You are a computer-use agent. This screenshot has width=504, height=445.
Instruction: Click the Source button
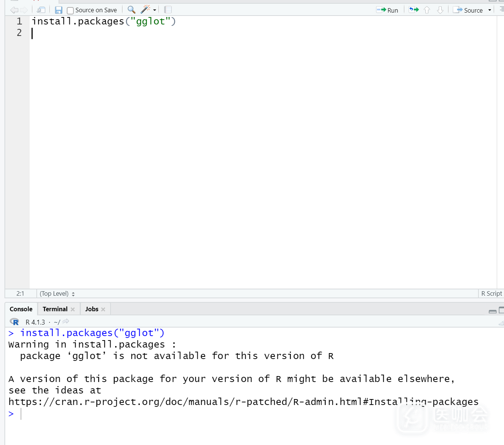[x=468, y=10]
